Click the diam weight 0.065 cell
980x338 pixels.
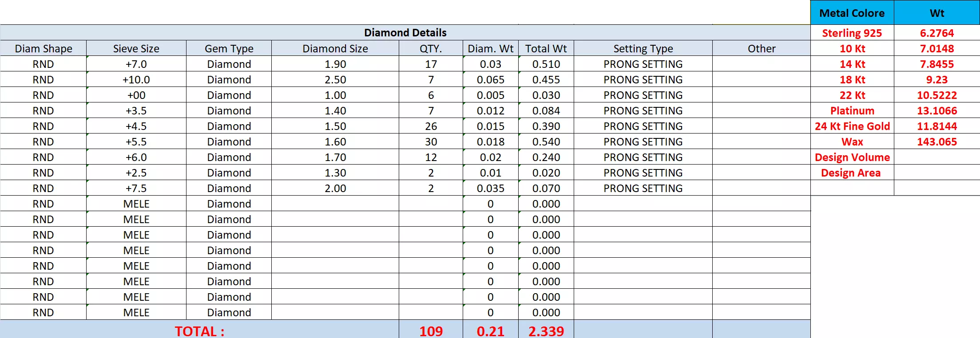(490, 79)
